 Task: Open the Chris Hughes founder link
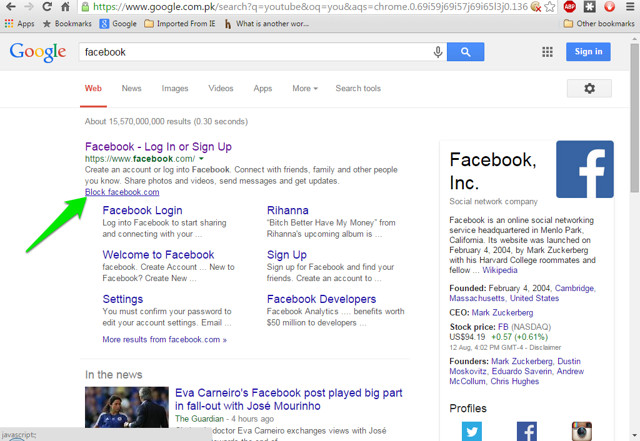pyautogui.click(x=515, y=381)
